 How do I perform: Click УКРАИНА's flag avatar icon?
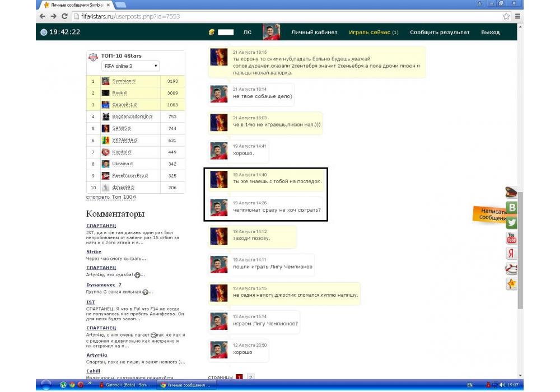coord(105,140)
